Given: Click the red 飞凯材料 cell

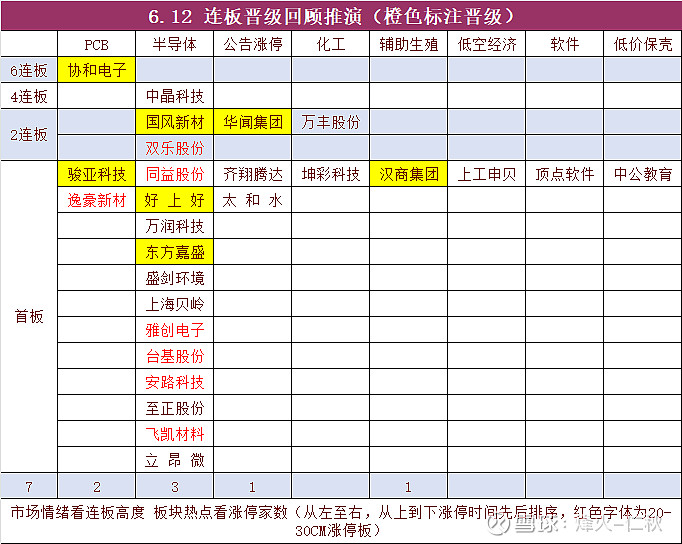Looking at the screenshot, I should 174,434.
